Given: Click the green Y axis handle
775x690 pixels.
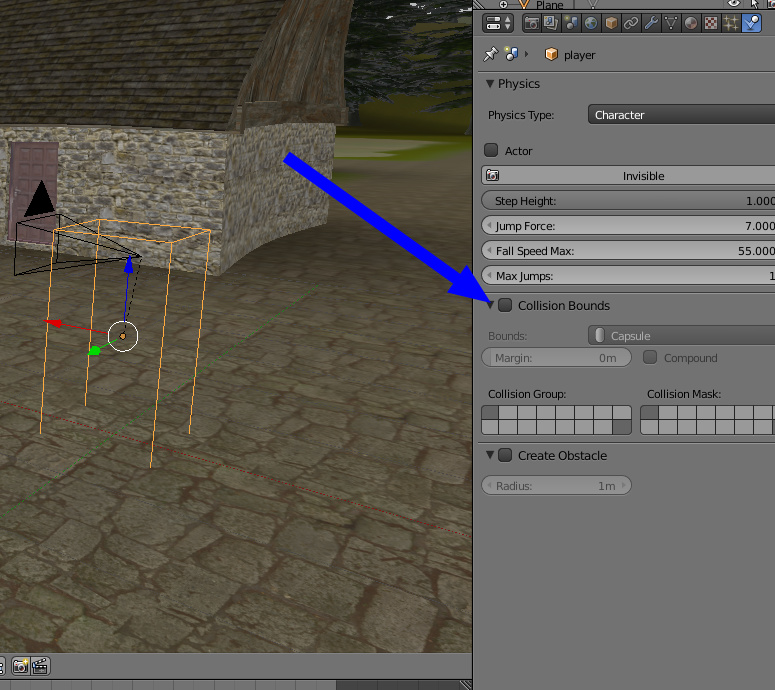Looking at the screenshot, I should click(x=94, y=351).
